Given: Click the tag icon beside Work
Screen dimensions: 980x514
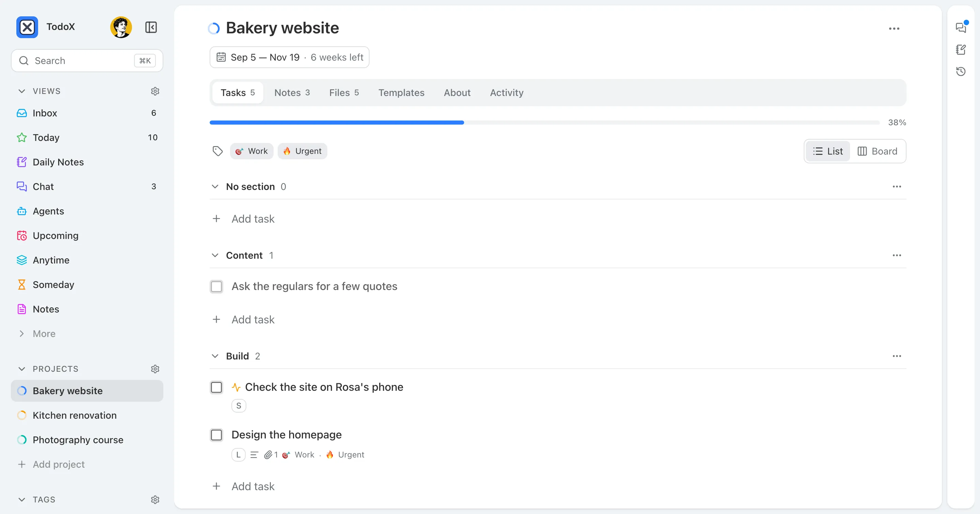Looking at the screenshot, I should 218,151.
